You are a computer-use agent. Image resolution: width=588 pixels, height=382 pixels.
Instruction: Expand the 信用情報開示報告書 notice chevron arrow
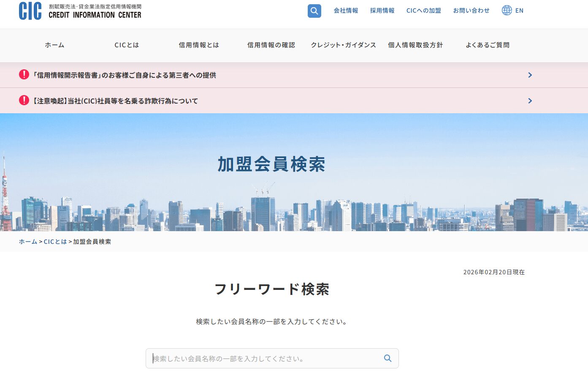pyautogui.click(x=530, y=75)
